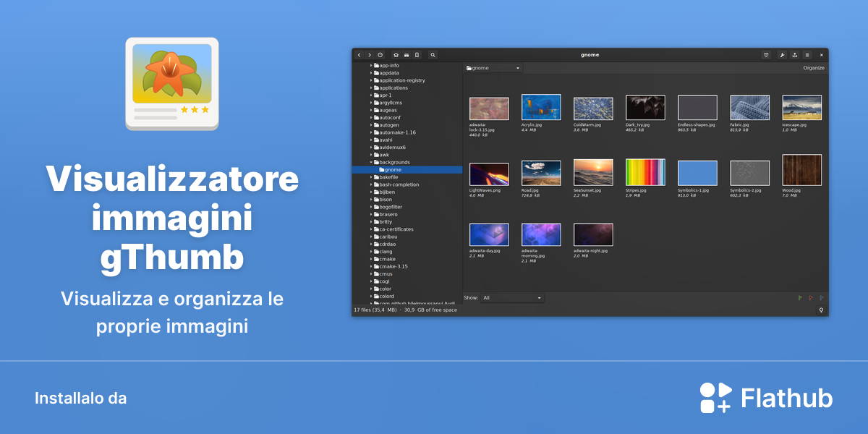The height and width of the screenshot is (434, 868).
Task: Select the SeaSunset.jpg thumbnail
Action: click(x=593, y=172)
